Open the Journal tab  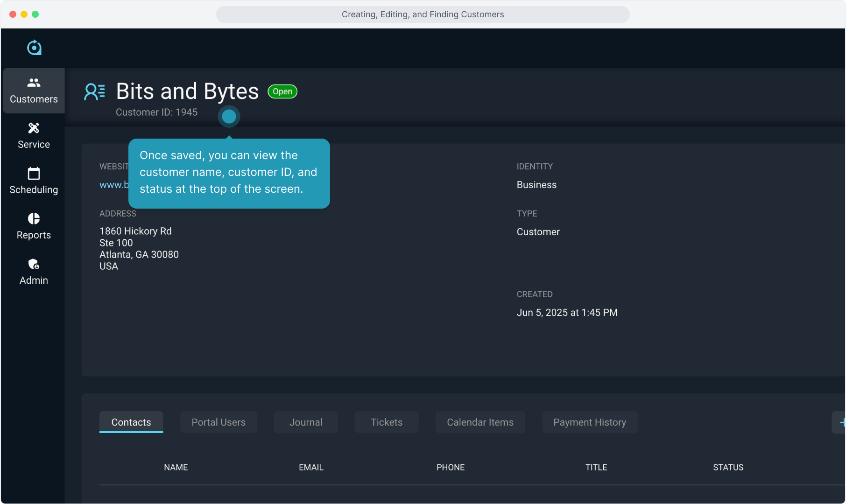pyautogui.click(x=305, y=422)
